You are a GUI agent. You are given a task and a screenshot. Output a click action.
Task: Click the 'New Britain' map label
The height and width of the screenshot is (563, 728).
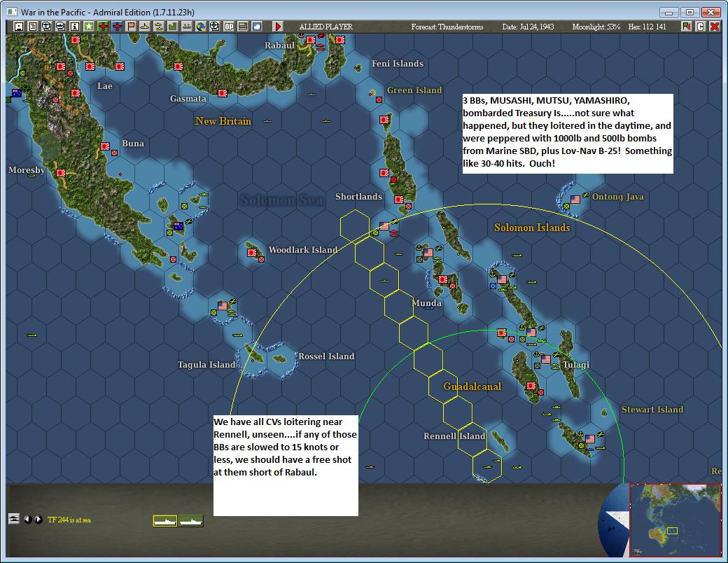pos(223,121)
